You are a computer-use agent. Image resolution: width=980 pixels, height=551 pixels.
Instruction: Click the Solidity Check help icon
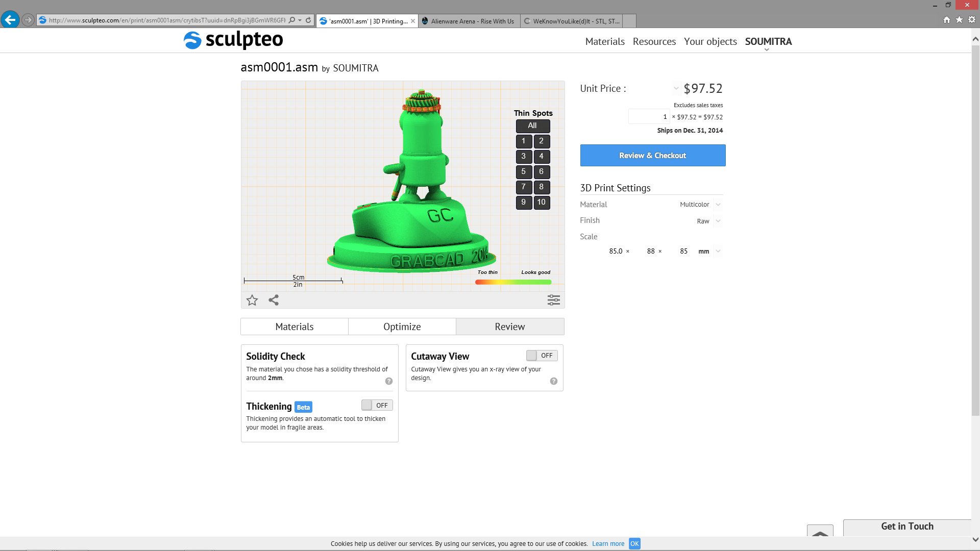click(389, 381)
